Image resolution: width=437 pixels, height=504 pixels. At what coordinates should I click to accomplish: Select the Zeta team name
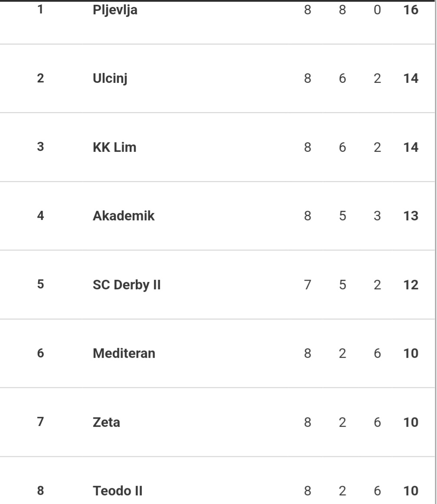[106, 422]
